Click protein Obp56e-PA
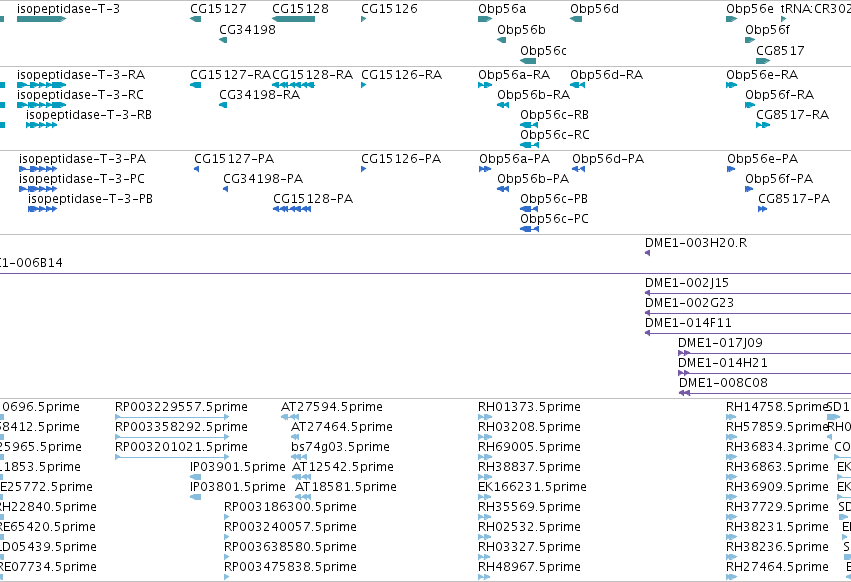 pos(763,159)
